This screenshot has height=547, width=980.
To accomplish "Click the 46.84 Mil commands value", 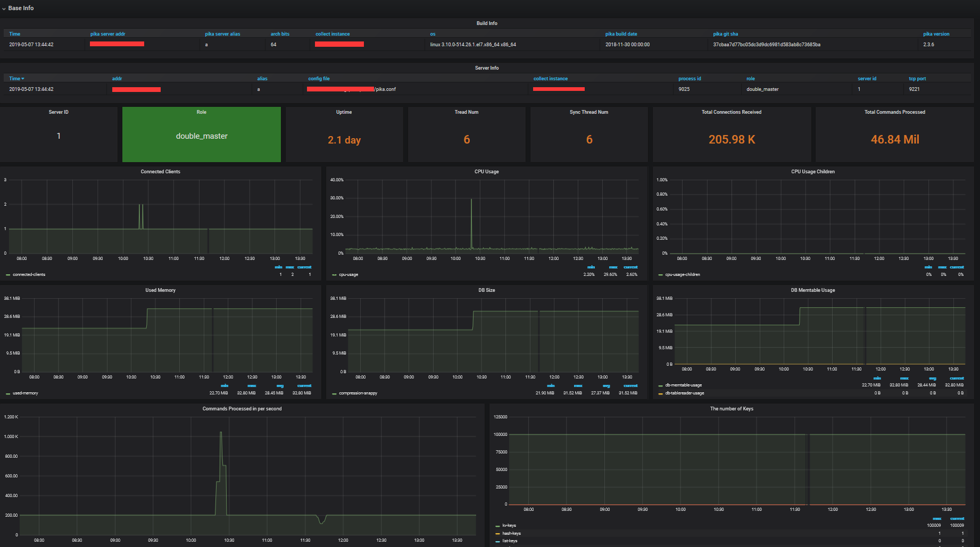I will tap(895, 139).
